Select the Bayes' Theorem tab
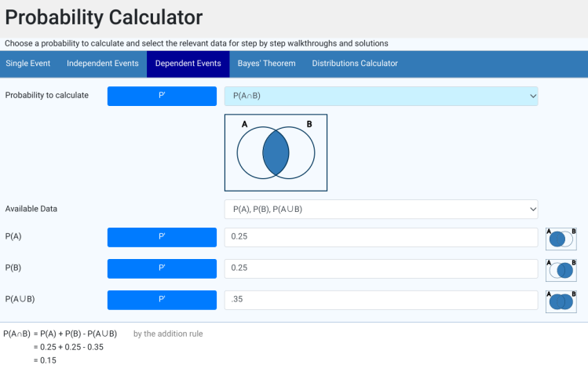The width and height of the screenshot is (588, 365). pos(266,64)
